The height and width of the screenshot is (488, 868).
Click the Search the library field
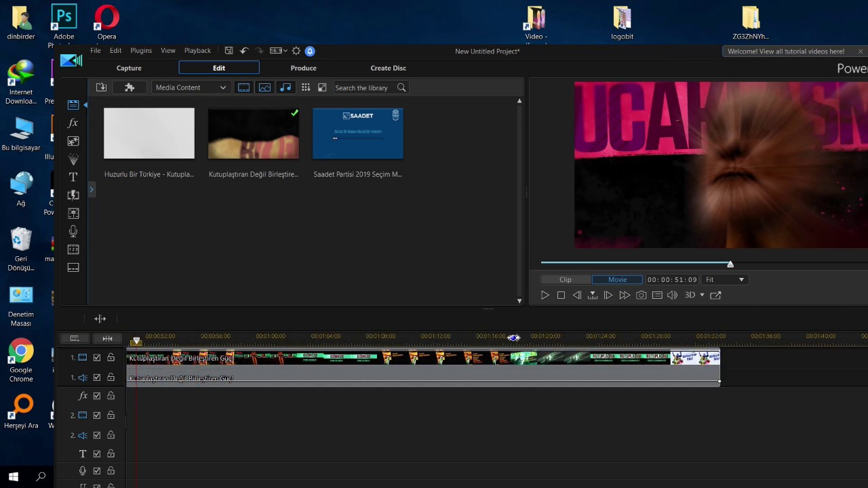click(365, 87)
